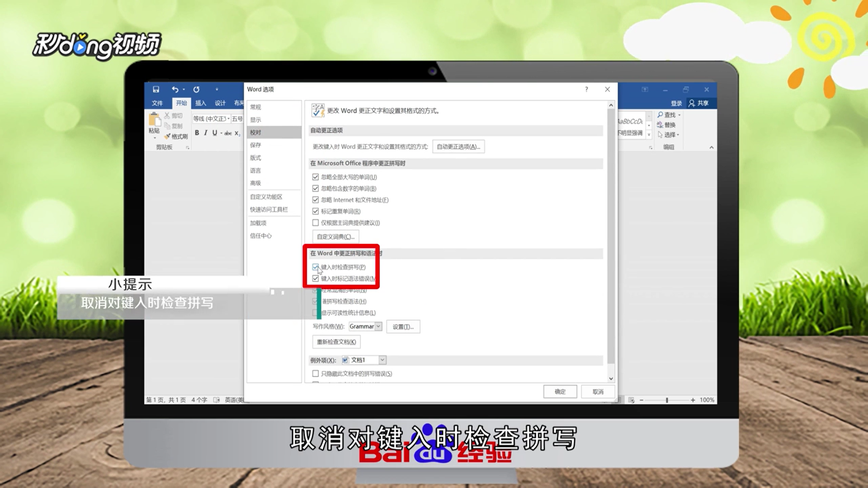Open the File (文件) tab
868x488 pixels.
(x=157, y=103)
